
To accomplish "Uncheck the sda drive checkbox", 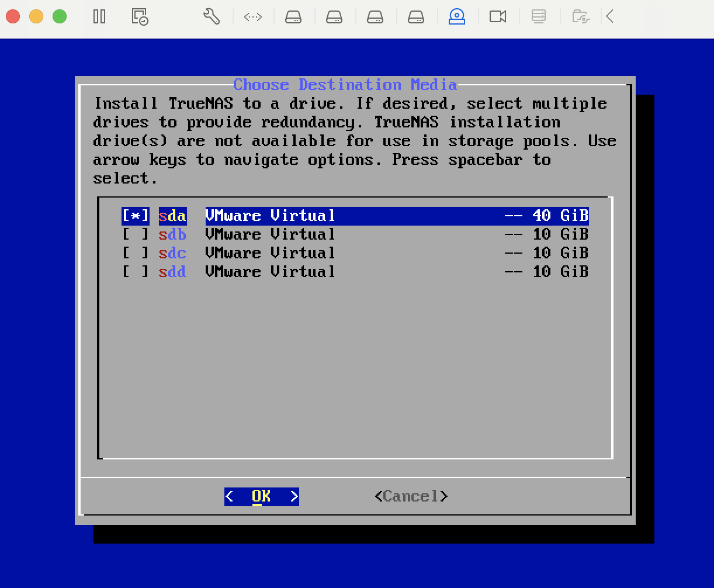I will [136, 216].
